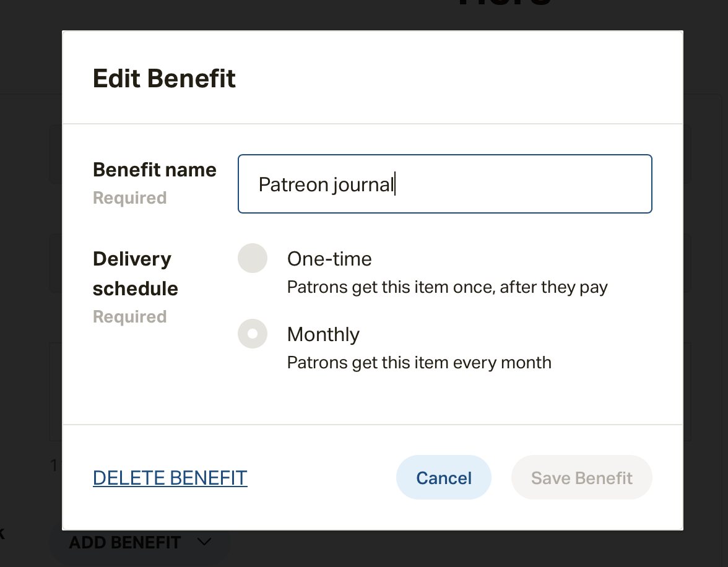Focus the Benefit name text field

tap(444, 184)
